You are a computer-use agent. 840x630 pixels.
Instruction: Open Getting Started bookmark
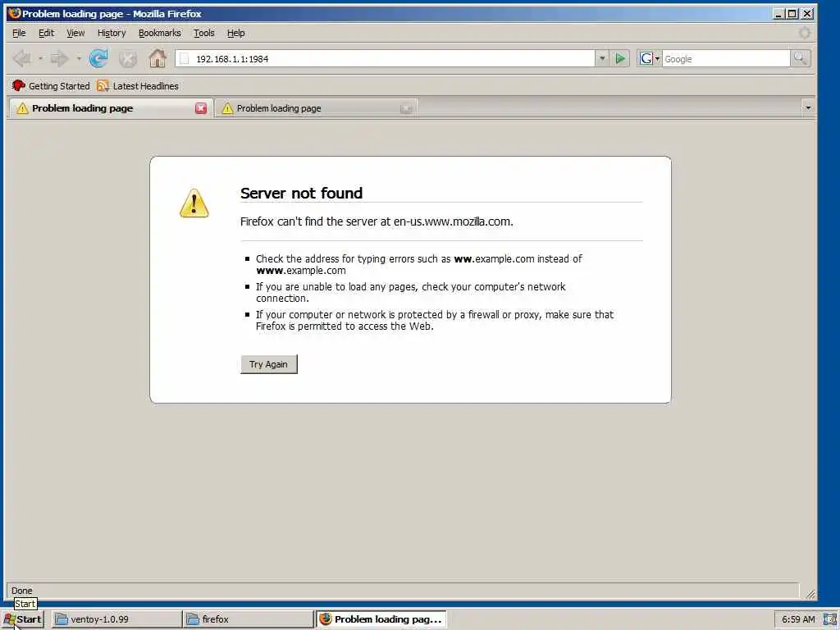click(51, 85)
